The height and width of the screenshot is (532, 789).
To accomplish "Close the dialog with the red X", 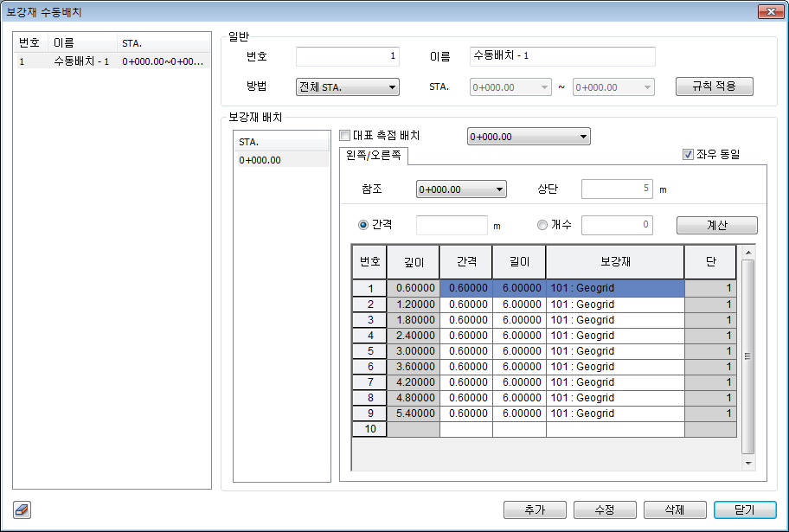I will [765, 12].
